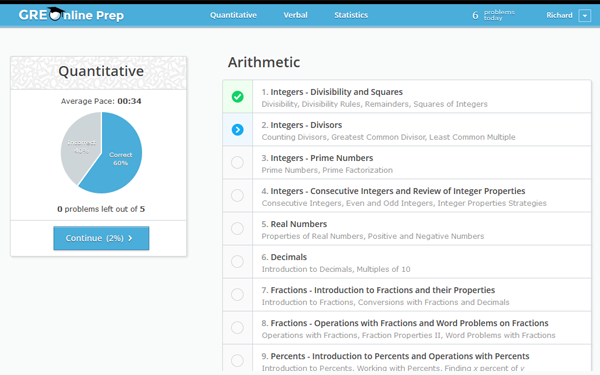Open the Statistics nav menu
The image size is (600, 375).
[x=351, y=15]
